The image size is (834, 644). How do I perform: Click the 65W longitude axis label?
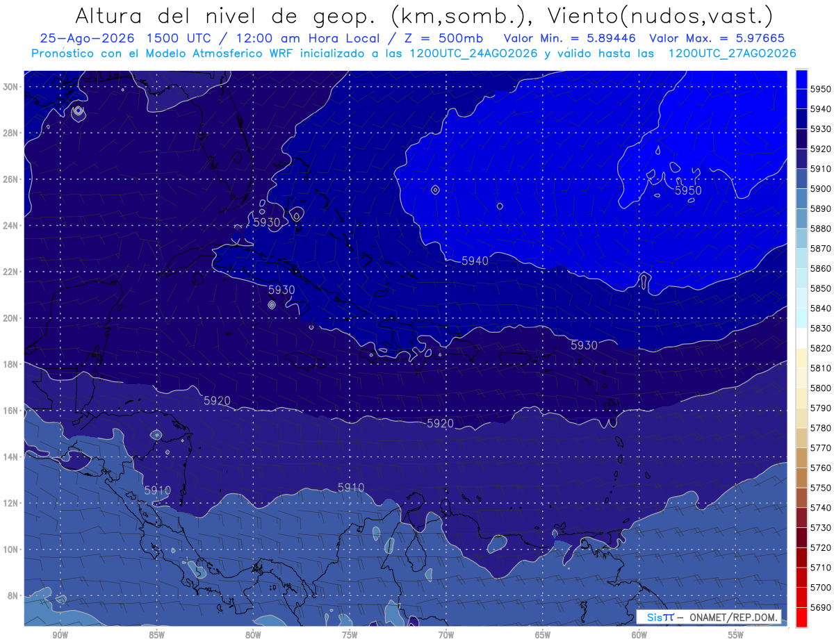point(543,635)
